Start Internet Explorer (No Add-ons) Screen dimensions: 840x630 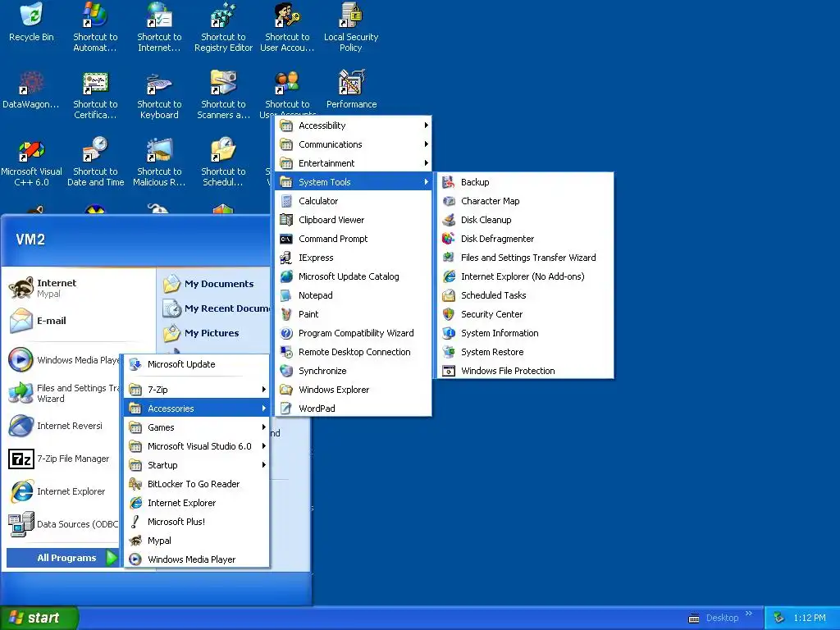click(526, 276)
